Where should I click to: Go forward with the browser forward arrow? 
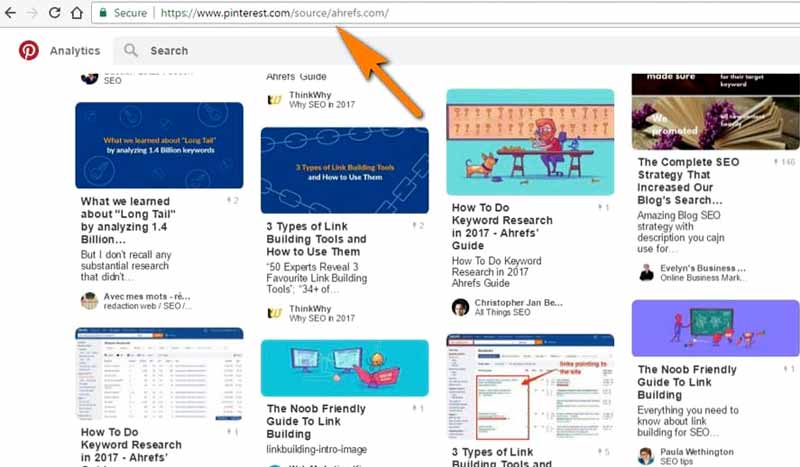pyautogui.click(x=32, y=13)
